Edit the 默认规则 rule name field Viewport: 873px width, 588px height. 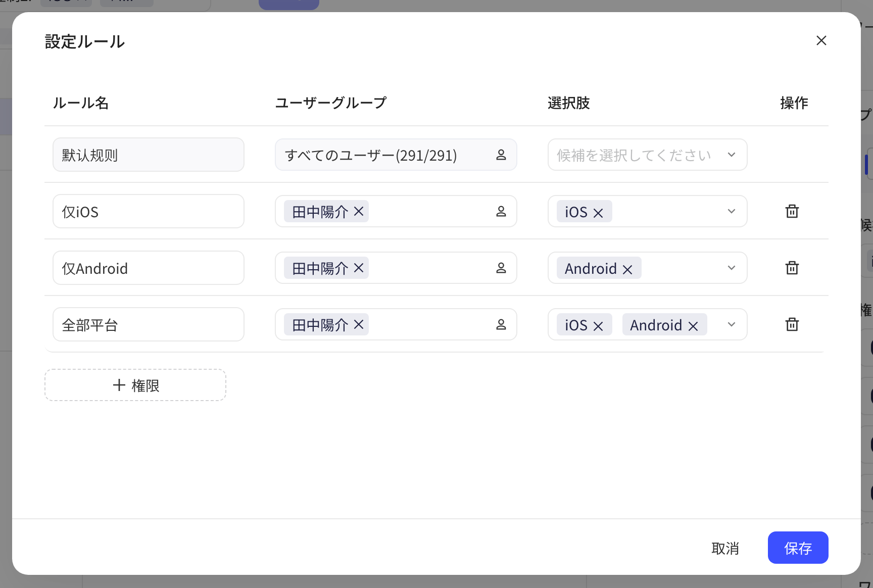coord(149,155)
